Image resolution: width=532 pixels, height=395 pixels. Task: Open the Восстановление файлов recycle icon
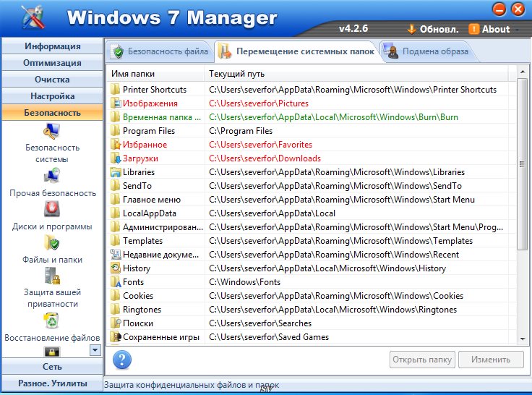coord(52,320)
